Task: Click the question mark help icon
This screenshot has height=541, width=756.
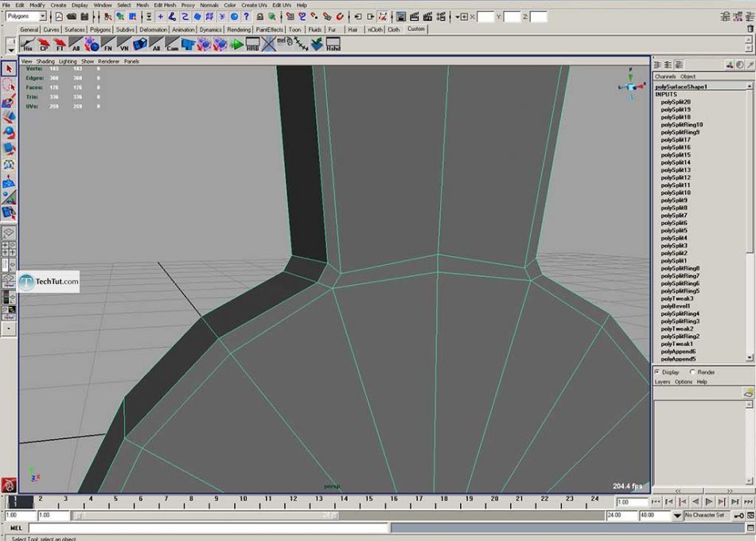Action: pos(247,17)
